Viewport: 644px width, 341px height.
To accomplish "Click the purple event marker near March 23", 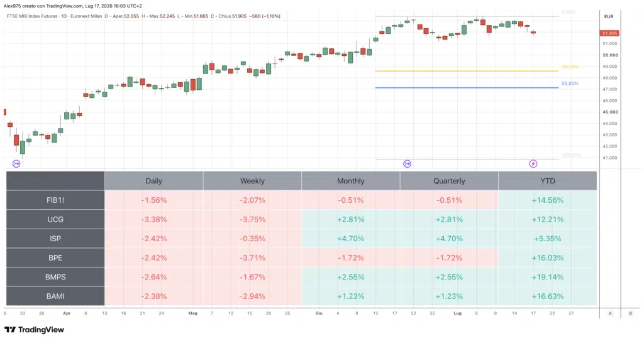I will [16, 164].
